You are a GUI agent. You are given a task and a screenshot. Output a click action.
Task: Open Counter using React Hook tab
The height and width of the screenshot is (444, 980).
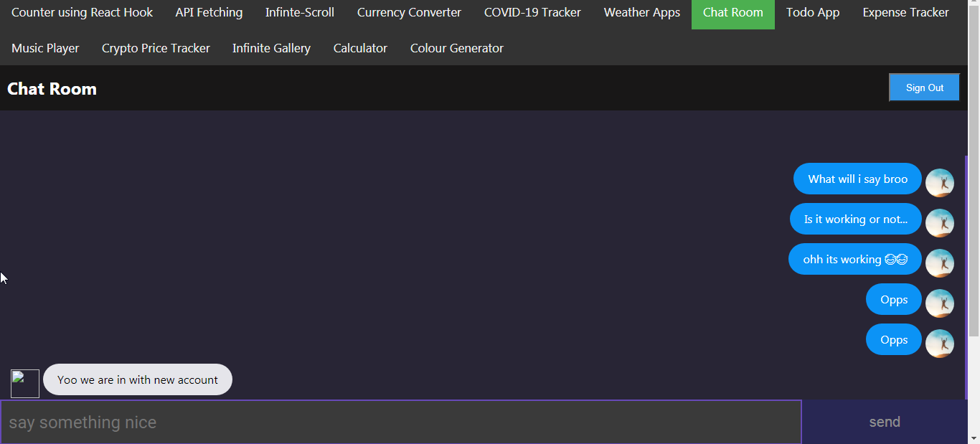(x=82, y=12)
